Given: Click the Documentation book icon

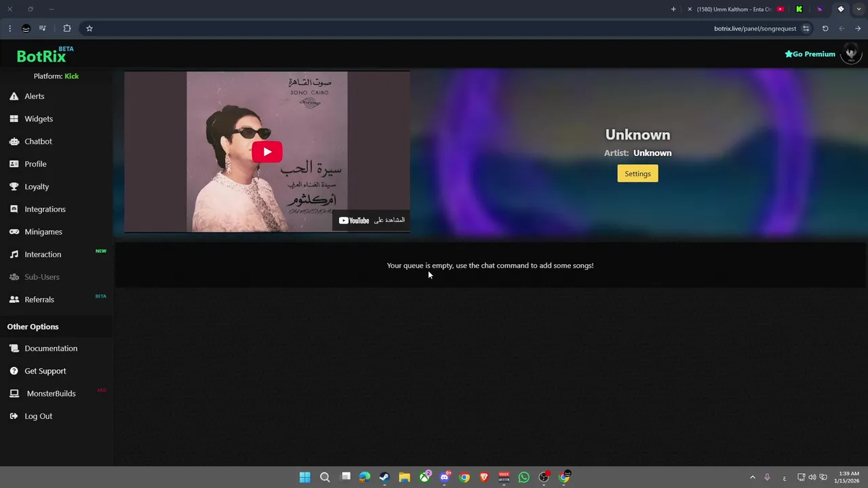Looking at the screenshot, I should coord(14,348).
